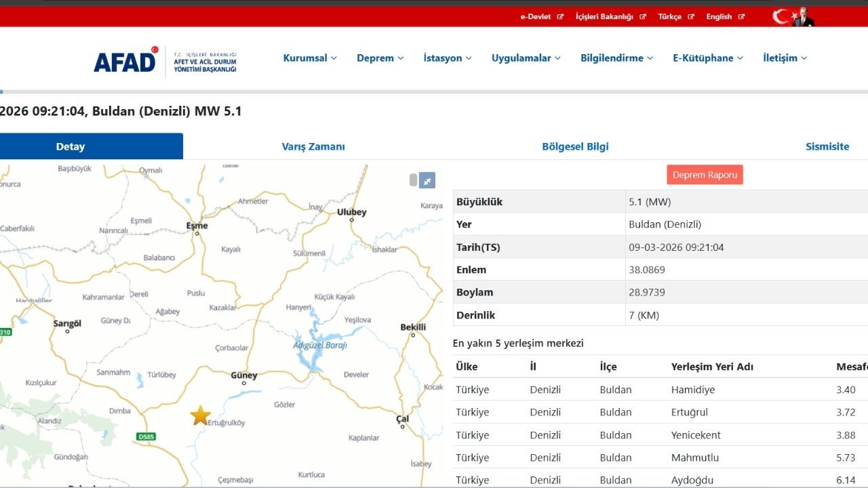Click the external link icon beside Türkçe
868x488 pixels.
[691, 17]
